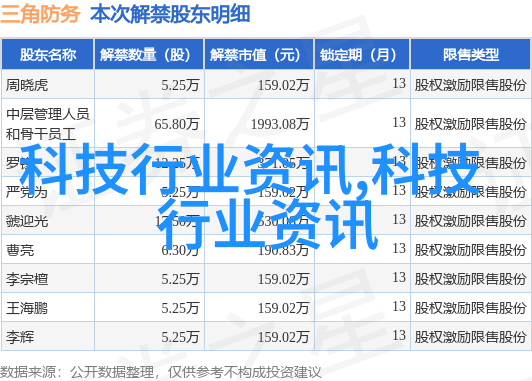Click shareholder name 曹亮
This screenshot has width=532, height=381.
click(x=20, y=250)
